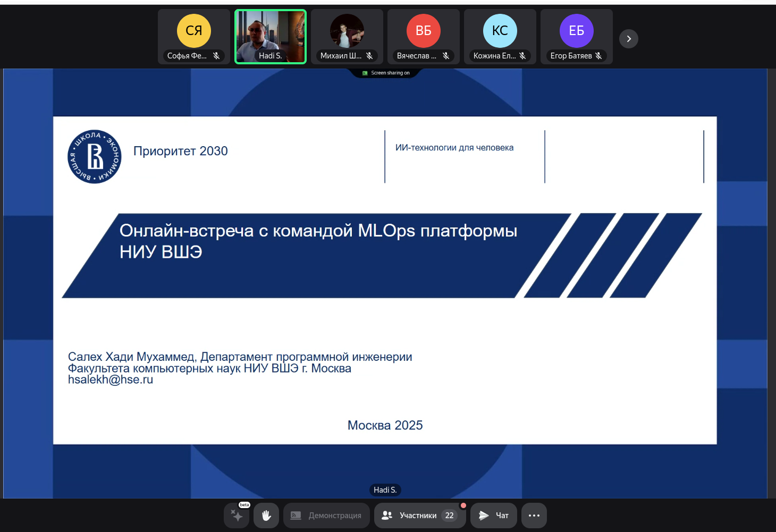Click muted microphone icon of Вячеслав

coord(446,56)
